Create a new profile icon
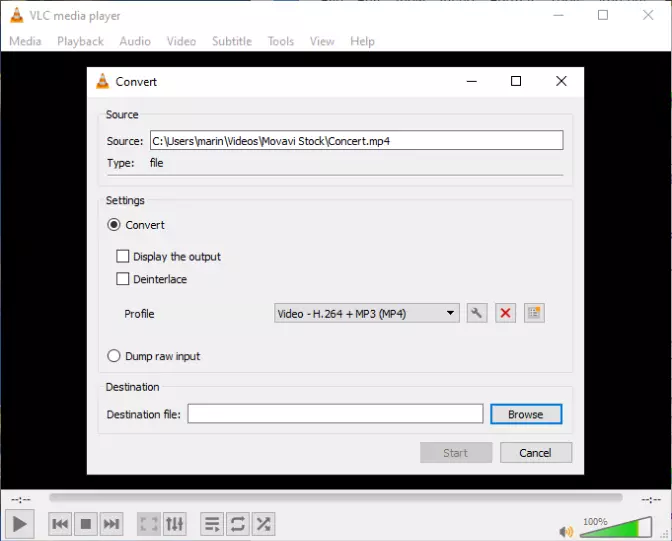The height and width of the screenshot is (541, 672). coord(534,313)
